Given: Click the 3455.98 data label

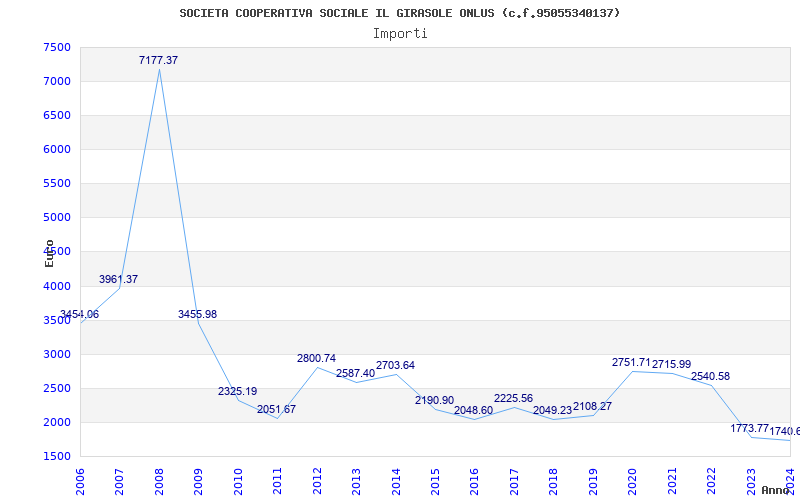Looking at the screenshot, I should coord(197,314).
